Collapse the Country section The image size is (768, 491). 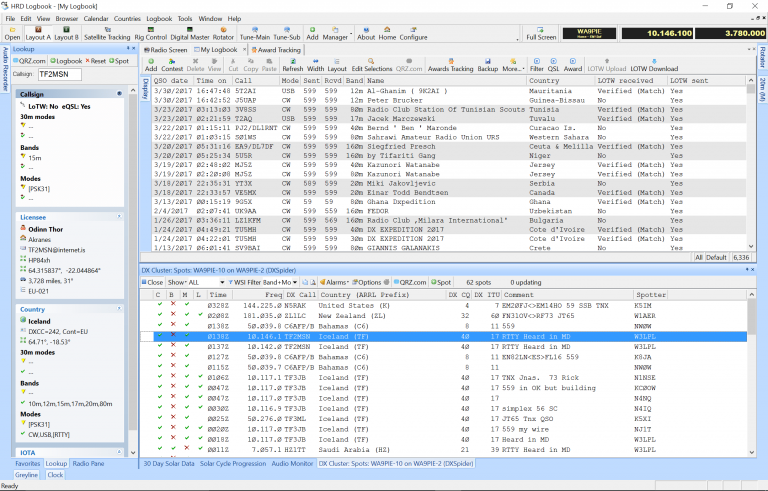(x=119, y=309)
